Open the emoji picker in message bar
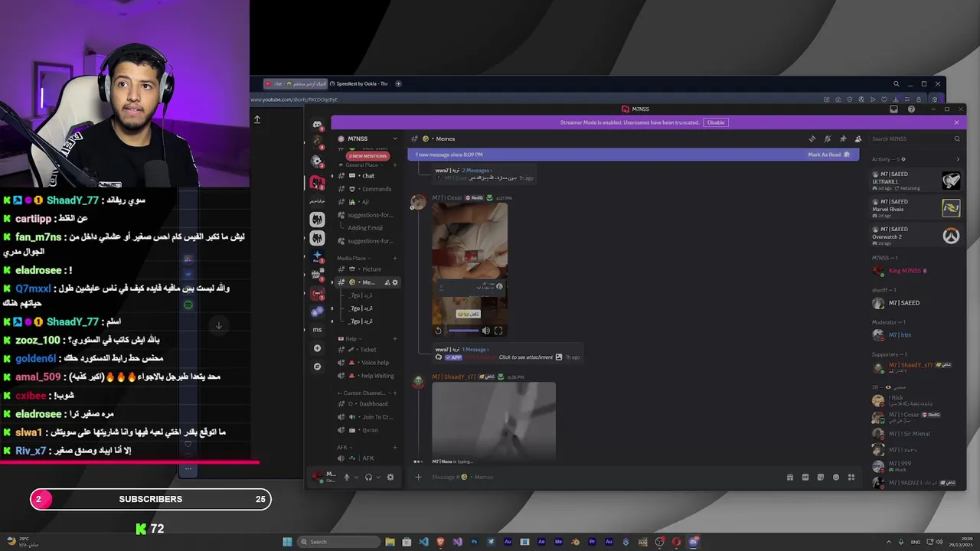 tap(836, 477)
